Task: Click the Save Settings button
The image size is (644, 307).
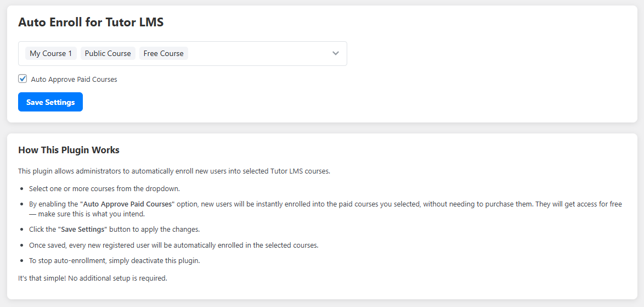Action: point(50,102)
